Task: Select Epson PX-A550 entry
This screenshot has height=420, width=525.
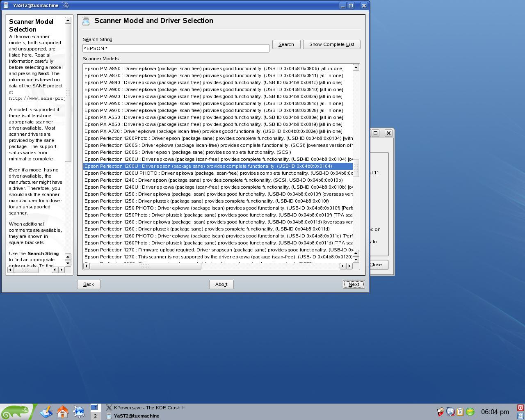Action: tap(218, 117)
